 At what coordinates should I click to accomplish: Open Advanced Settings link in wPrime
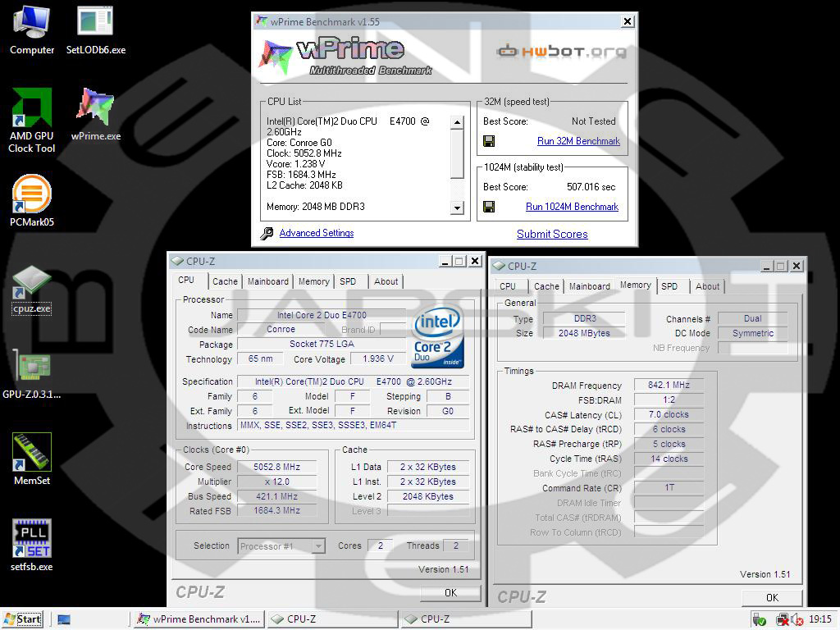tap(317, 233)
